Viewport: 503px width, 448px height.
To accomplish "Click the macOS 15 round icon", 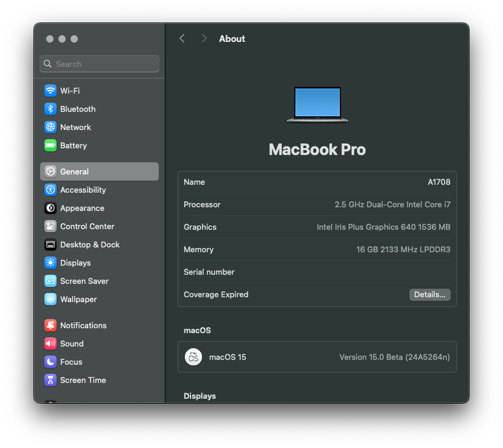I will tap(193, 357).
